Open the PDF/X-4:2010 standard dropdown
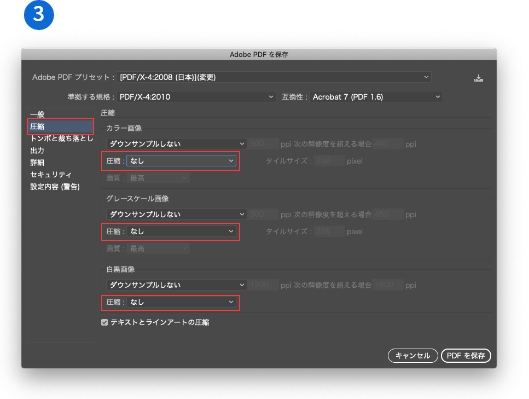Image resolution: width=529 pixels, height=399 pixels. point(196,97)
